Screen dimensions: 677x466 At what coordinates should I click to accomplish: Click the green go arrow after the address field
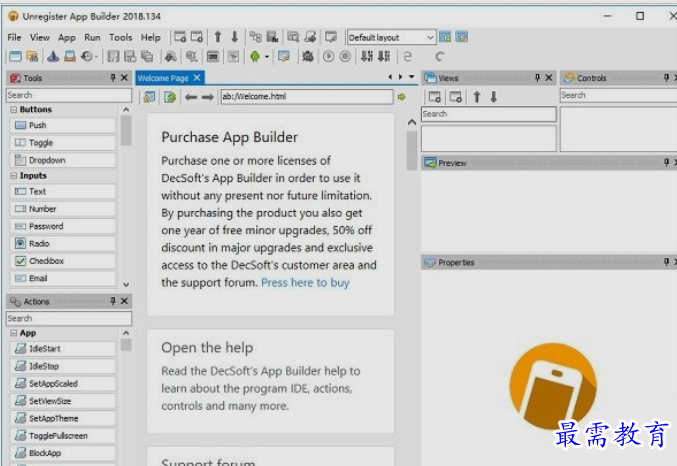(402, 97)
